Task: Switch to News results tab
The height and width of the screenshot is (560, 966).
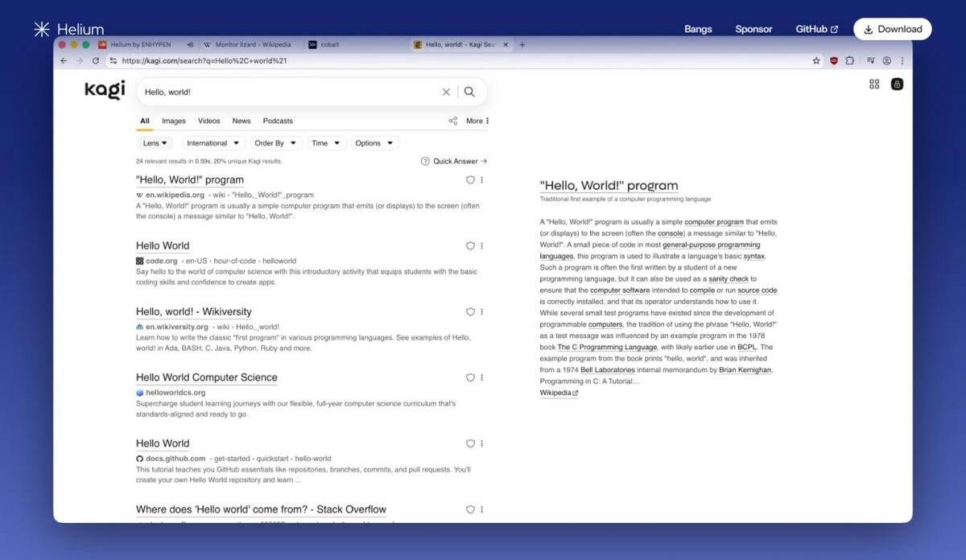Action: [242, 121]
